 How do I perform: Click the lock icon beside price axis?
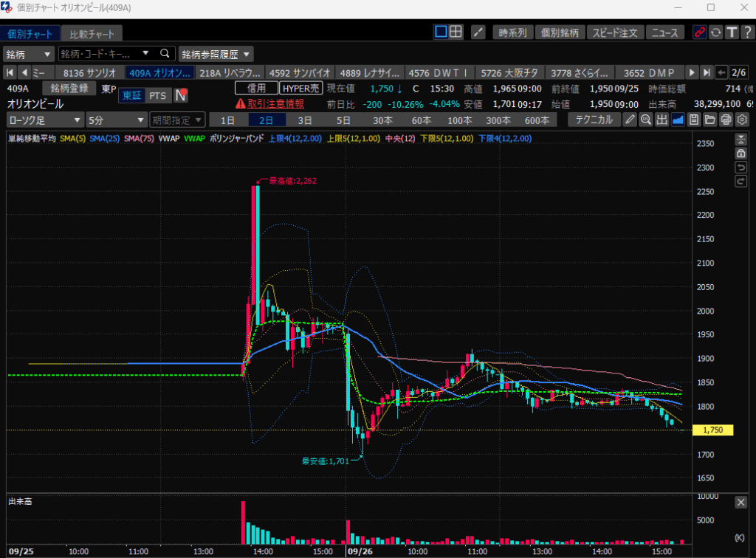(x=740, y=154)
